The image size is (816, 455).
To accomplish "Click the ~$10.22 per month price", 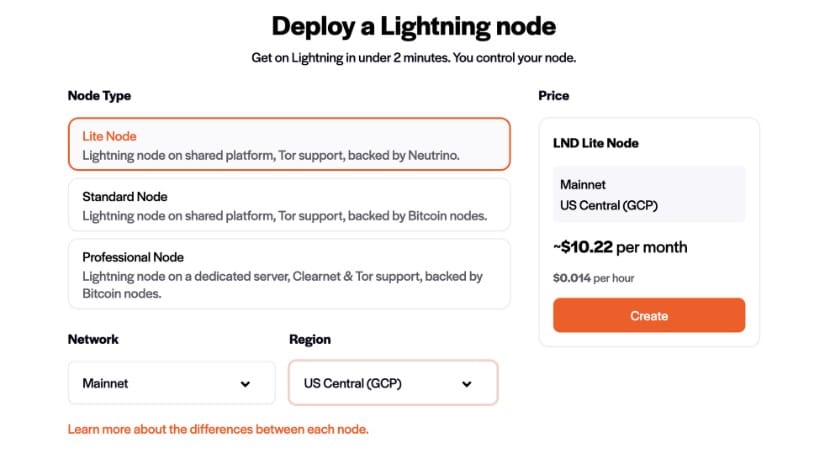I will click(620, 247).
